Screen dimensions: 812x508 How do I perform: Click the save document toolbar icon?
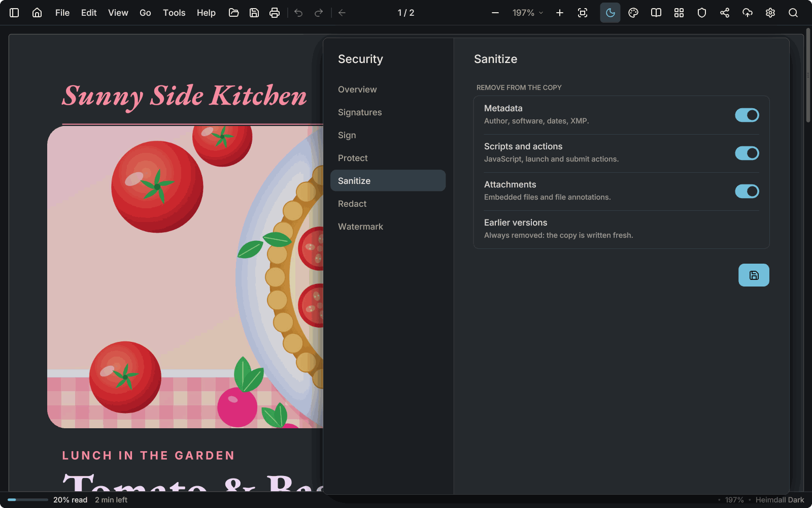click(x=254, y=13)
